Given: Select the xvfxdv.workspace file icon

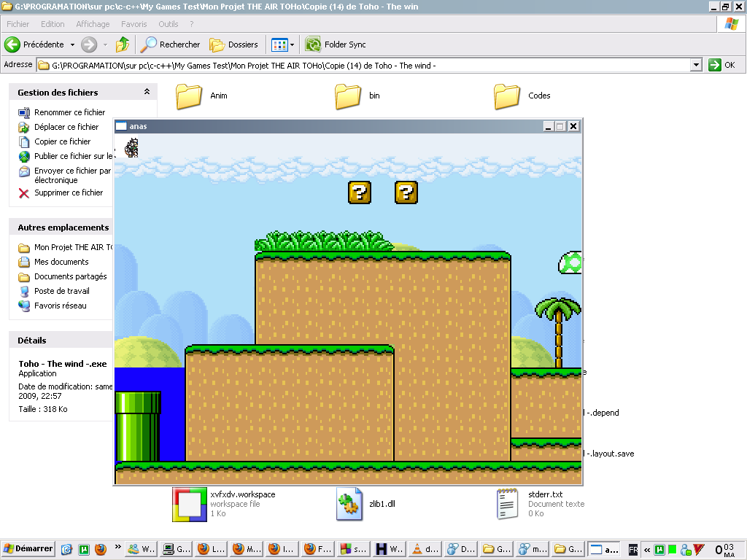Looking at the screenshot, I should click(190, 505).
